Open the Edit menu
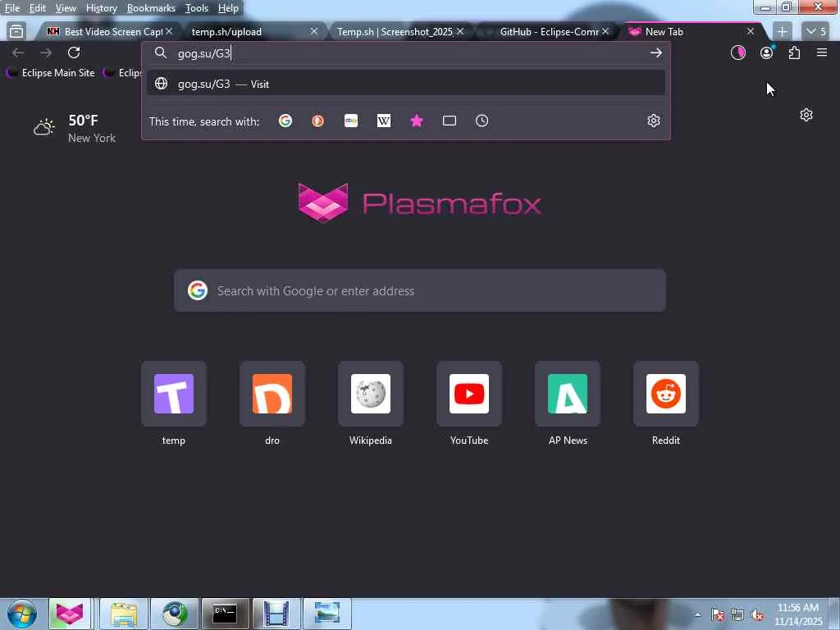Image resolution: width=840 pixels, height=630 pixels. coord(37,8)
